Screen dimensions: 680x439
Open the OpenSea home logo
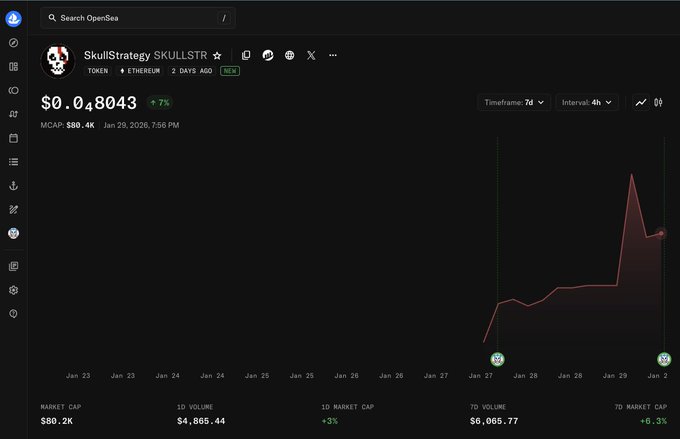[13, 19]
